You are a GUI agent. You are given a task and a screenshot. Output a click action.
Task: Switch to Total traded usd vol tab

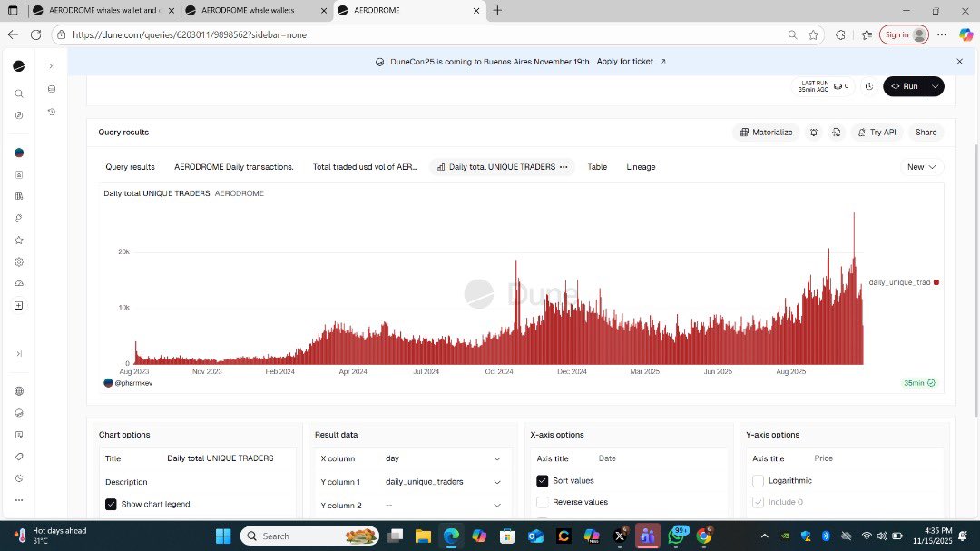365,167
